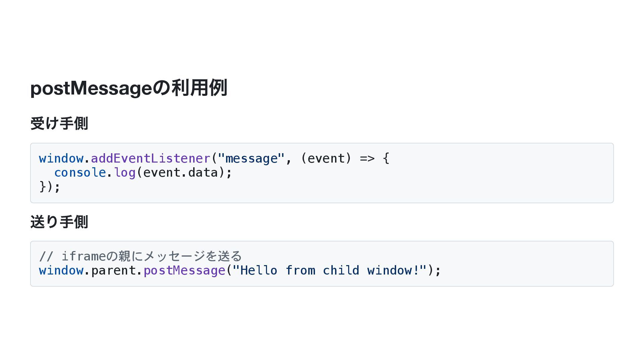Select the 受け手側 subheading
This screenshot has height=362, width=644.
click(x=59, y=123)
